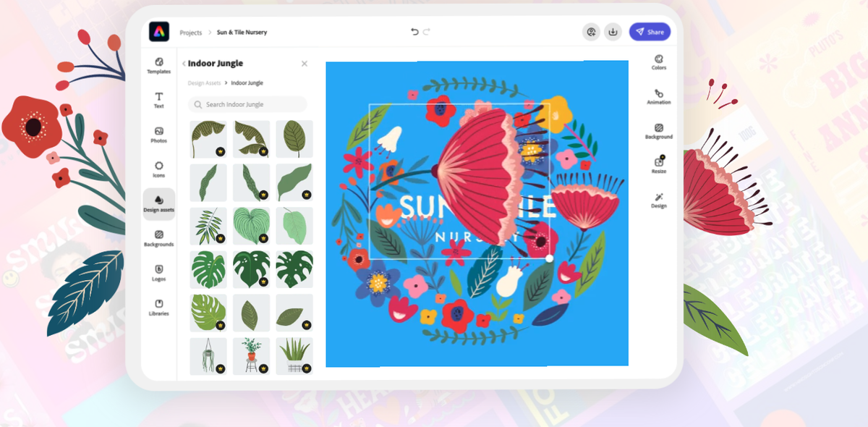
Task: Open the Animation panel
Action: pos(658,97)
